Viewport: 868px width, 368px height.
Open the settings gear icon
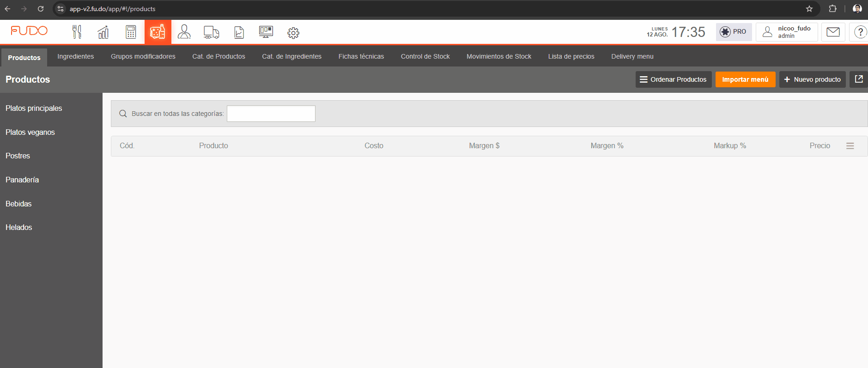tap(293, 33)
